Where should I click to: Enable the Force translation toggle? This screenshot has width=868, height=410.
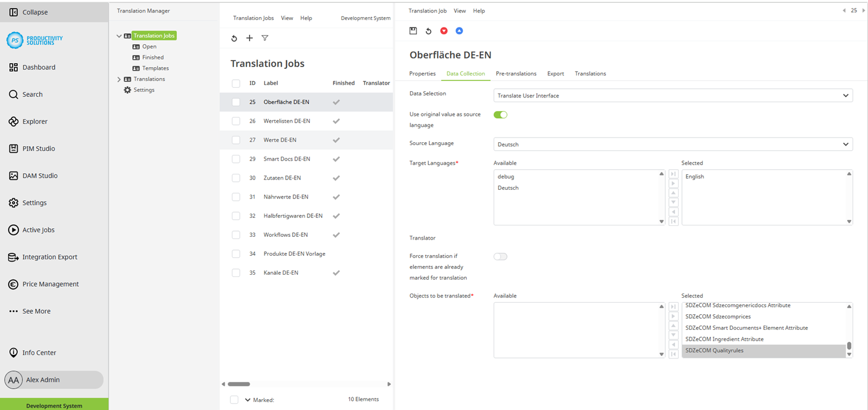pyautogui.click(x=501, y=256)
